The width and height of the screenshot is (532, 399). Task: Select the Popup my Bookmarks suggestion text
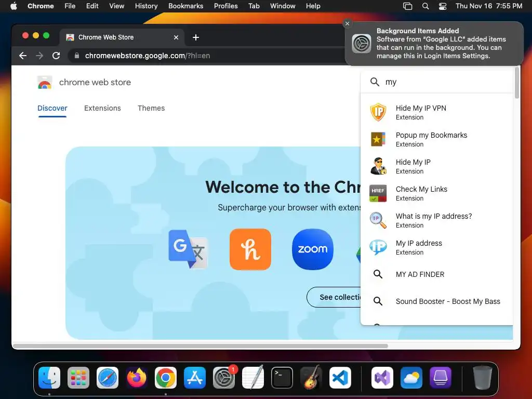tap(431, 135)
